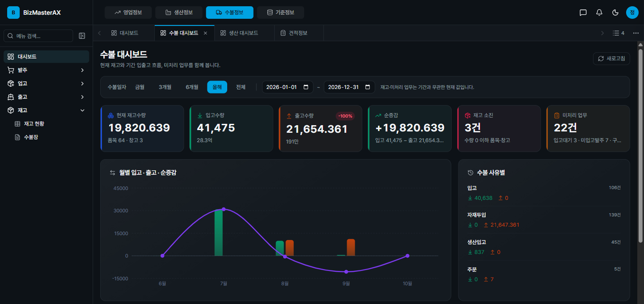The image size is (644, 304).
Task: Open the tab options ellipsis menu
Action: 636,33
